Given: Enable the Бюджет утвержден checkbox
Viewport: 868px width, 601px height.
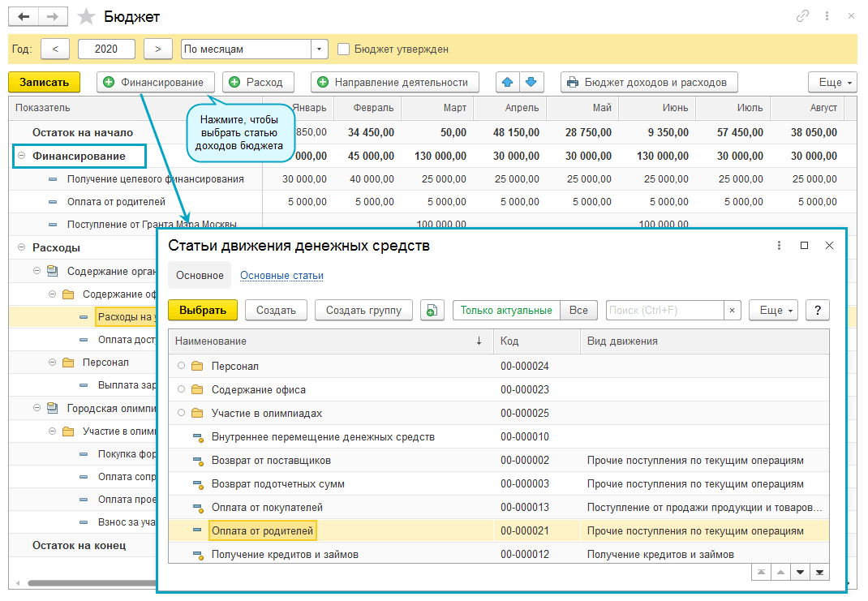Looking at the screenshot, I should point(344,49).
